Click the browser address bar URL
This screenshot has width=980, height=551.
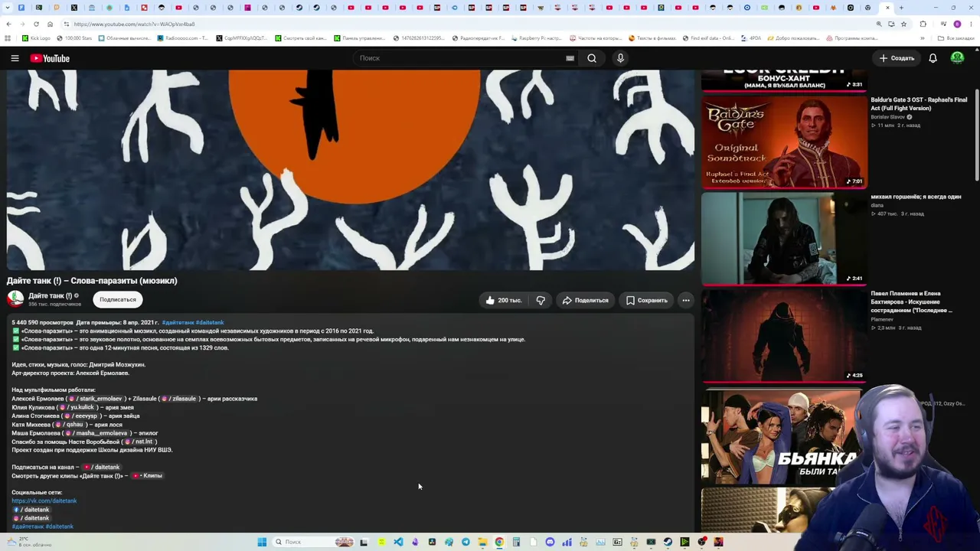pos(135,24)
